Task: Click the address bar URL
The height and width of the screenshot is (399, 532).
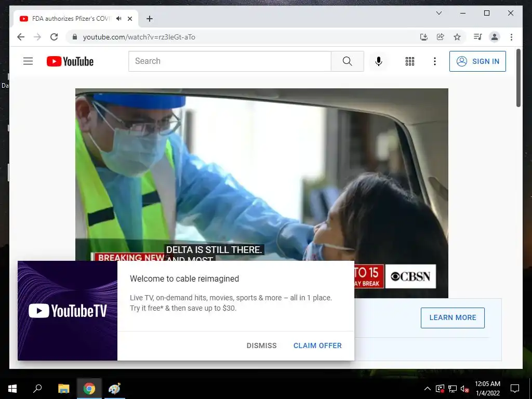Action: [139, 37]
